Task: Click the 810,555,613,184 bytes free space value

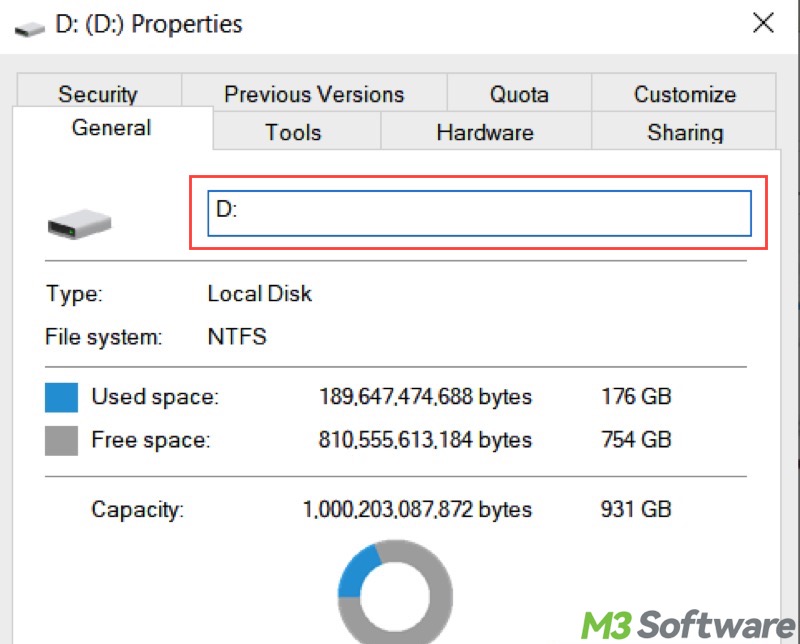Action: point(425,440)
